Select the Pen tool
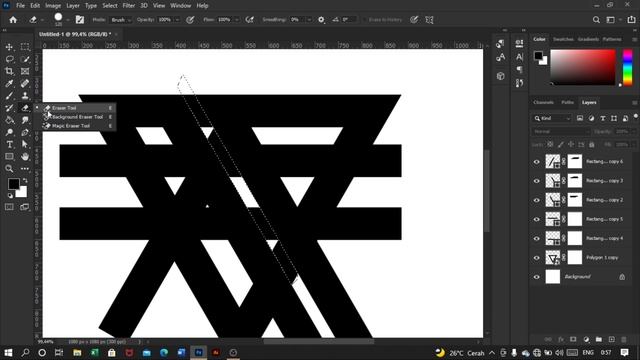 25,132
